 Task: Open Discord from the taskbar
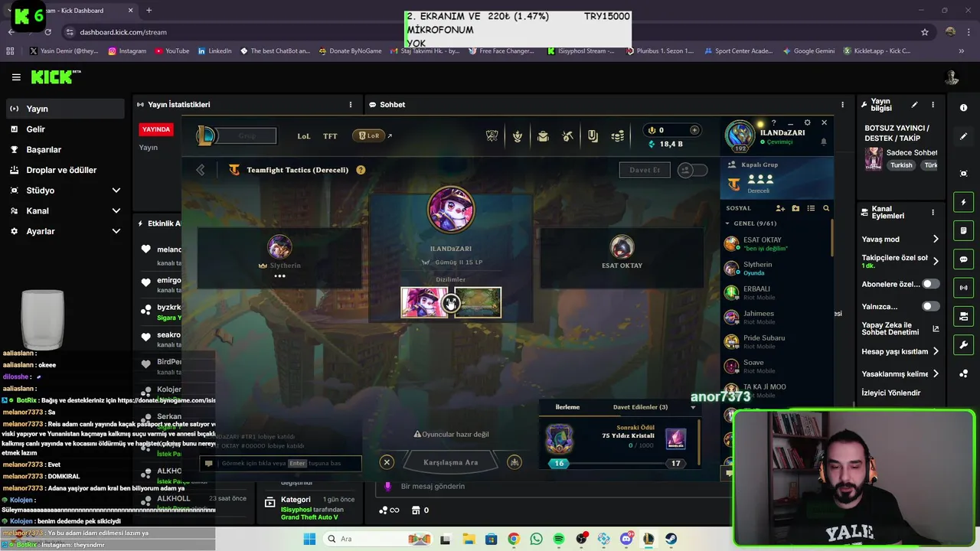(626, 539)
